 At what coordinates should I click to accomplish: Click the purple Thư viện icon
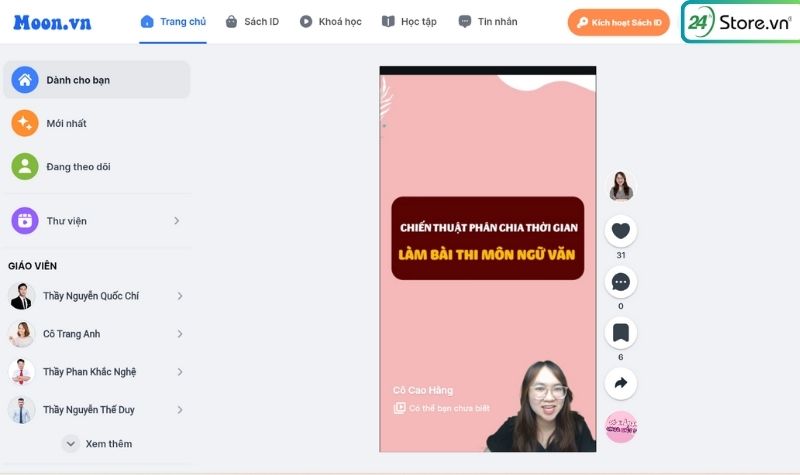pos(25,220)
